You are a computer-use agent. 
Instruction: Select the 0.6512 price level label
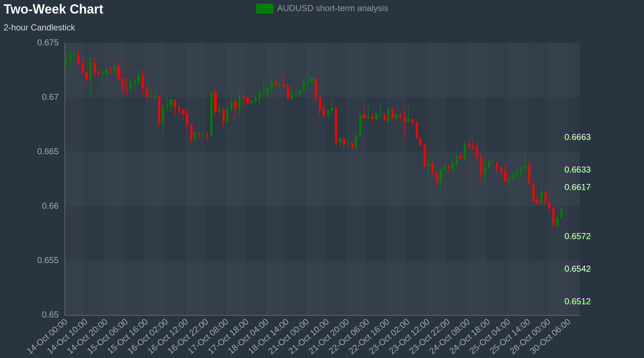coord(577,302)
